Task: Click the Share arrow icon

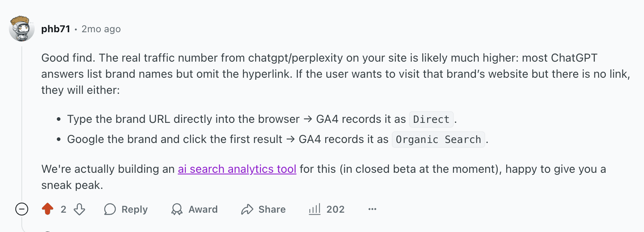Action: coord(247,209)
